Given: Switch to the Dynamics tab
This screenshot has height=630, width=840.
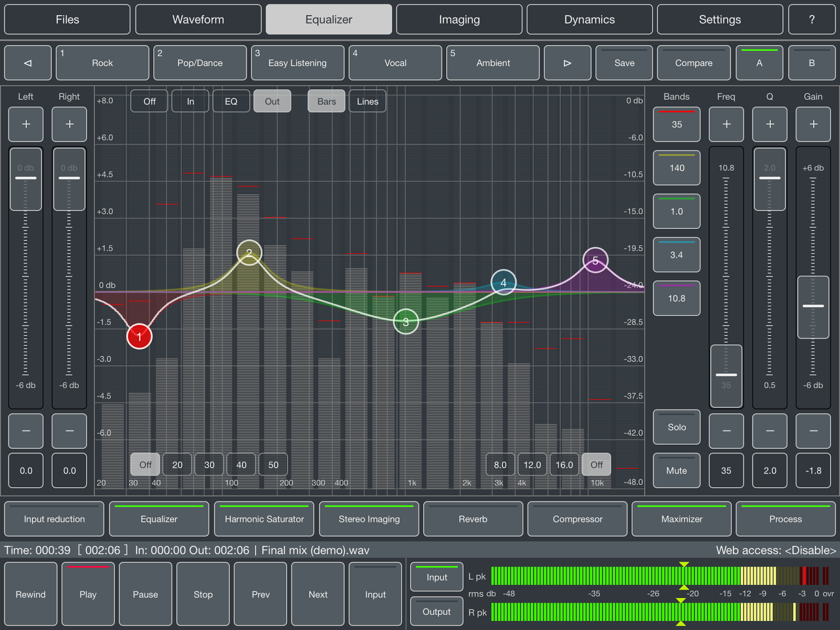Looking at the screenshot, I should 590,19.
